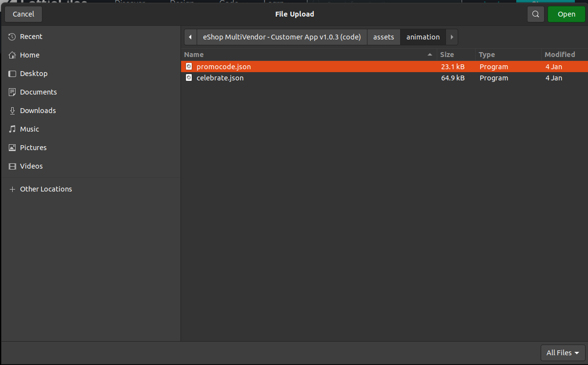This screenshot has height=365, width=588.
Task: Sort files by Modified column header
Action: pyautogui.click(x=560, y=55)
